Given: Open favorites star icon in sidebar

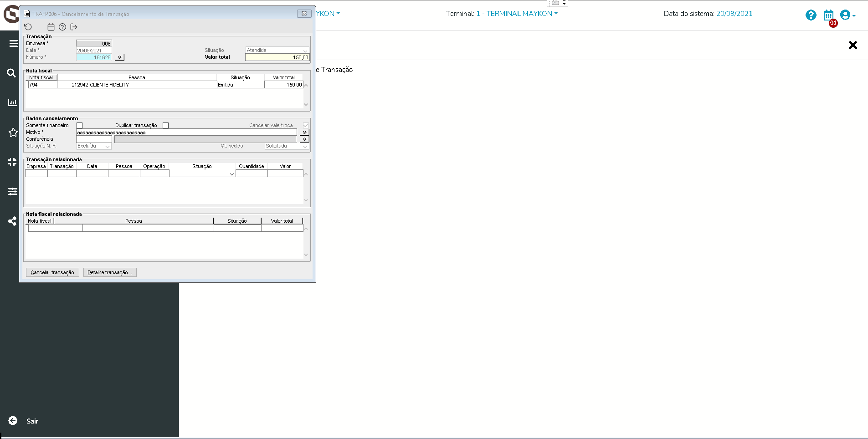Looking at the screenshot, I should [x=13, y=133].
